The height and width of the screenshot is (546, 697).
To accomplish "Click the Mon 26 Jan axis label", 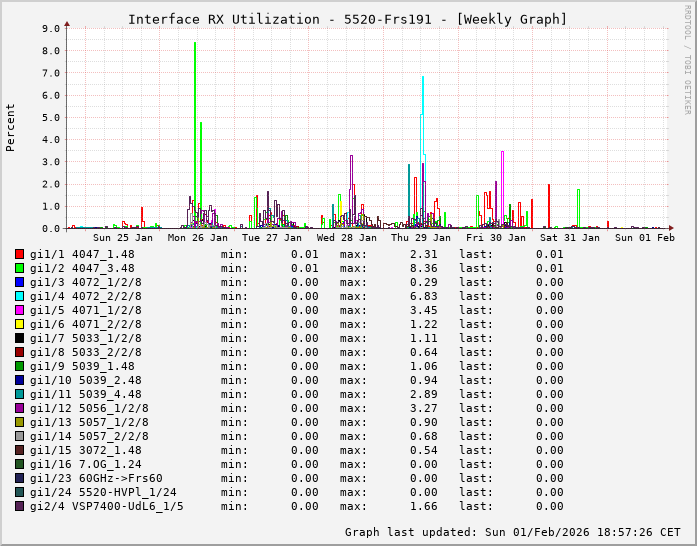I will point(198,238).
